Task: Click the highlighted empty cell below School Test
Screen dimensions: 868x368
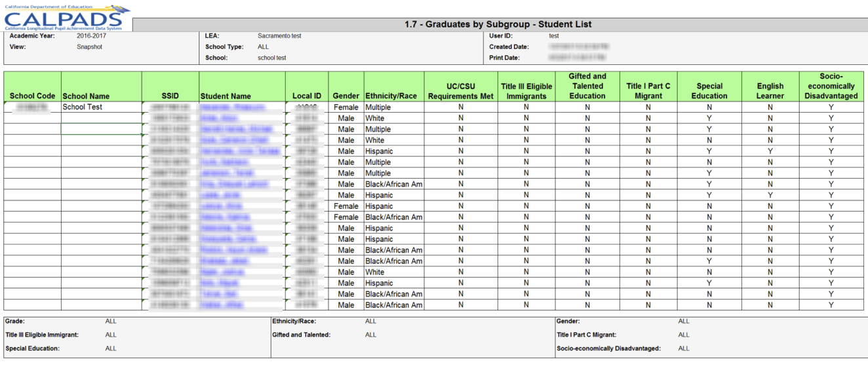Action: click(101, 129)
